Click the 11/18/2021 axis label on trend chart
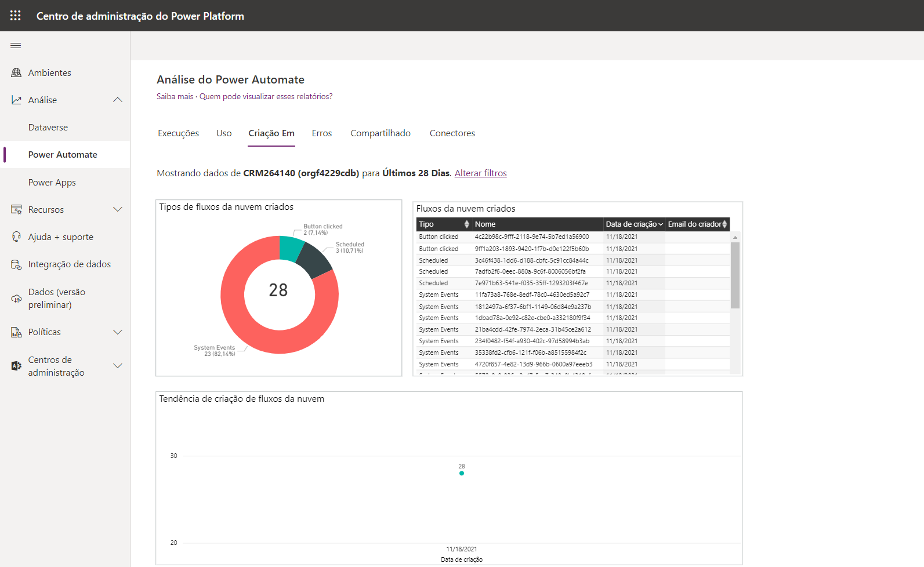 [x=462, y=549]
